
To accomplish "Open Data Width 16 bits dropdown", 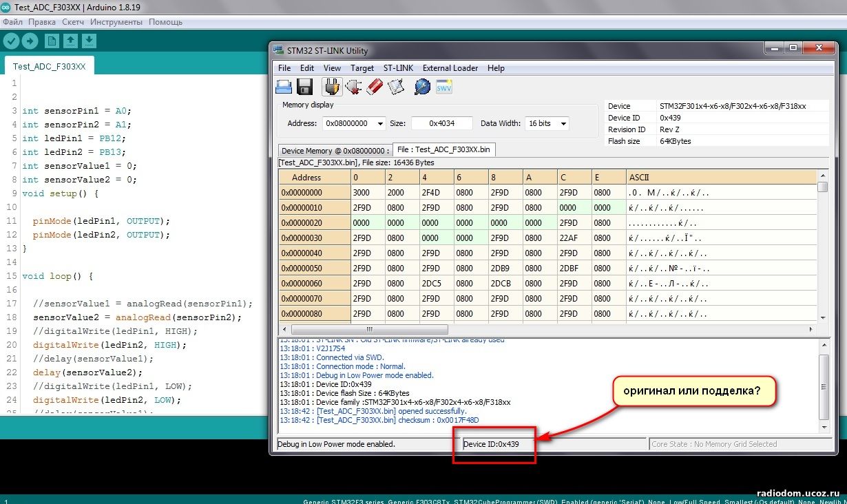I will point(563,123).
